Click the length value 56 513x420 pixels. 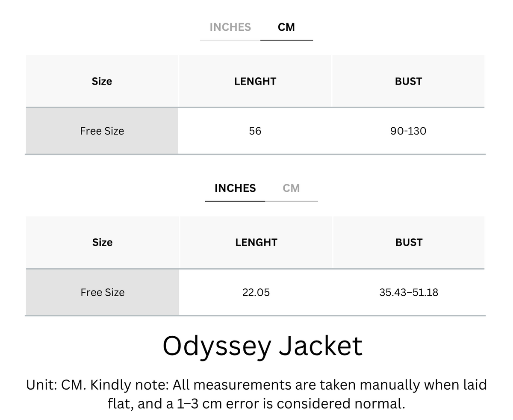tap(255, 131)
